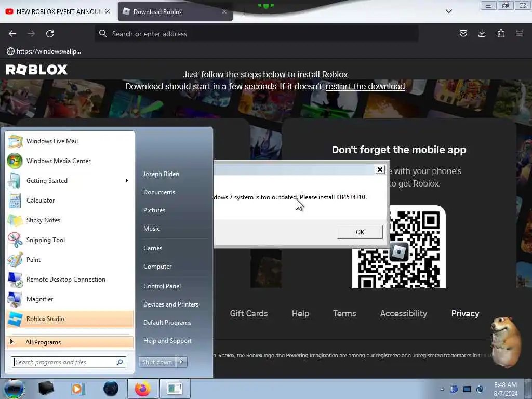Open Pictures from Start menu
The image size is (532, 399).
[x=154, y=210]
